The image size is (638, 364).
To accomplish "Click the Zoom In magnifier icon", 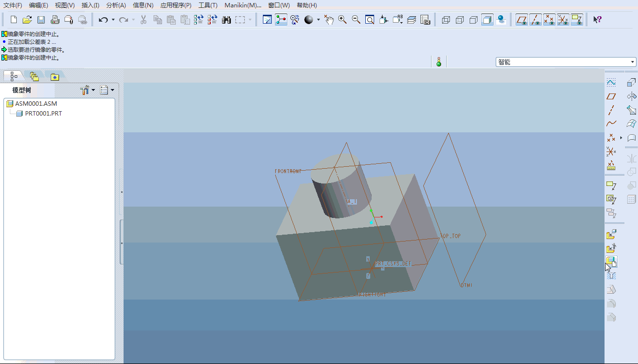I will [343, 20].
